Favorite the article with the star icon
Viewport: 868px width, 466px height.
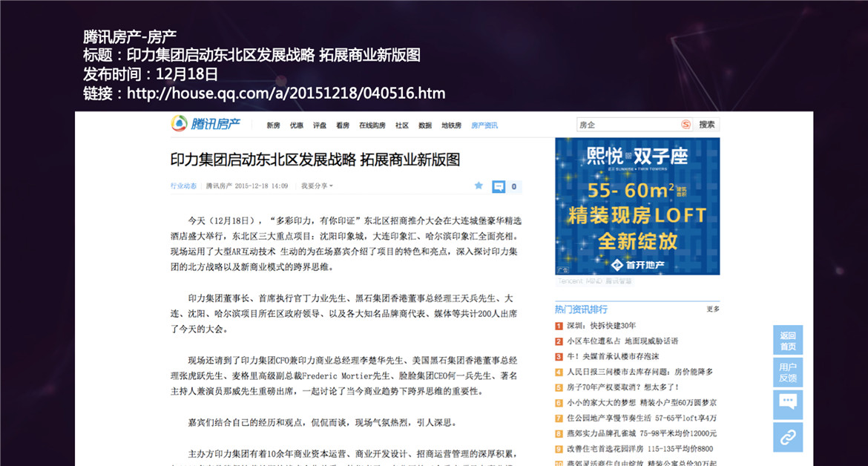pyautogui.click(x=479, y=186)
